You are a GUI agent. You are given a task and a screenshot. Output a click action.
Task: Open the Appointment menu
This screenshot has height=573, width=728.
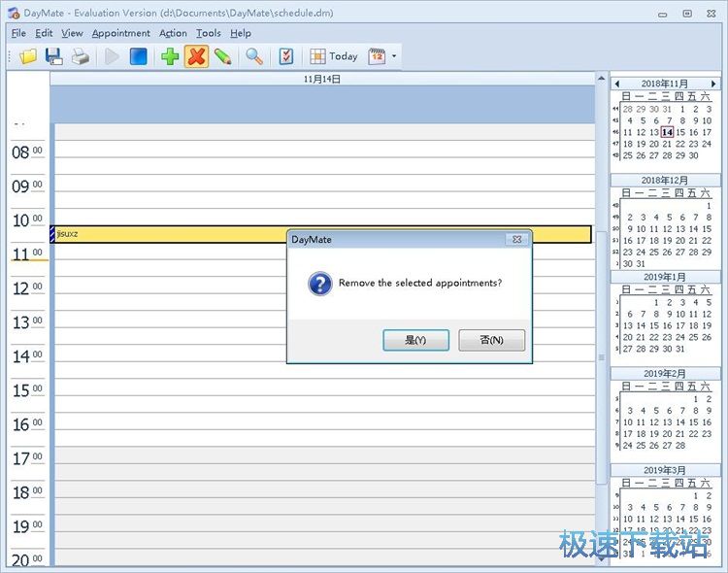coord(120,33)
